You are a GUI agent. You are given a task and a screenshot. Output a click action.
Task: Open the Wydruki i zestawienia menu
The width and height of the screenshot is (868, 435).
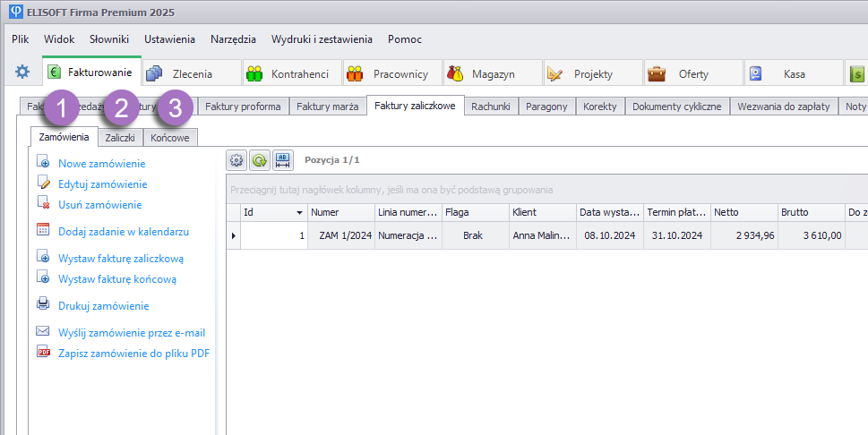[322, 39]
